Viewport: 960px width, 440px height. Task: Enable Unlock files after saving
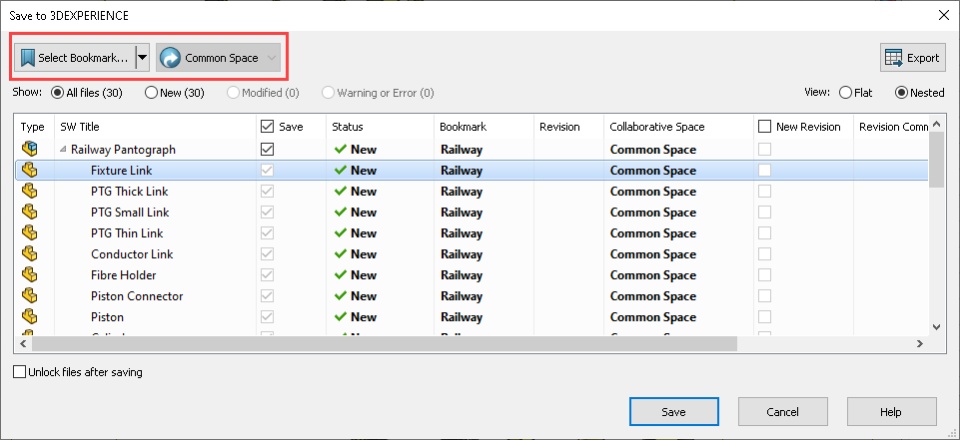point(20,372)
